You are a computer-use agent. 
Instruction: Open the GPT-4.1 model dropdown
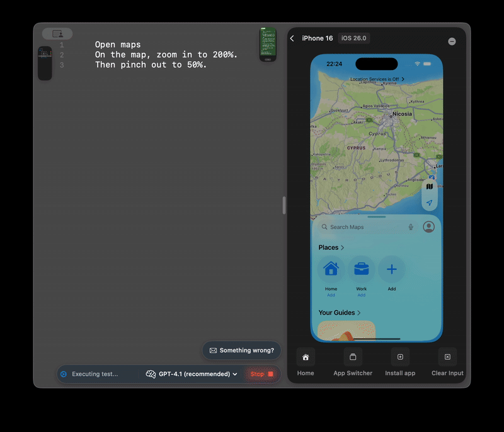(x=192, y=374)
